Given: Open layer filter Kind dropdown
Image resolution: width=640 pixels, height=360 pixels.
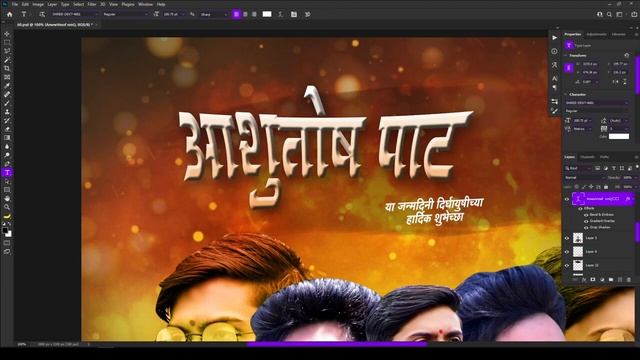Looking at the screenshot, I should point(578,168).
